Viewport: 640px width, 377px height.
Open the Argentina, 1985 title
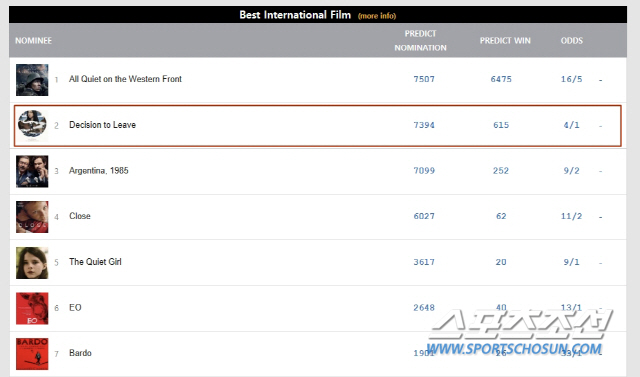click(99, 171)
